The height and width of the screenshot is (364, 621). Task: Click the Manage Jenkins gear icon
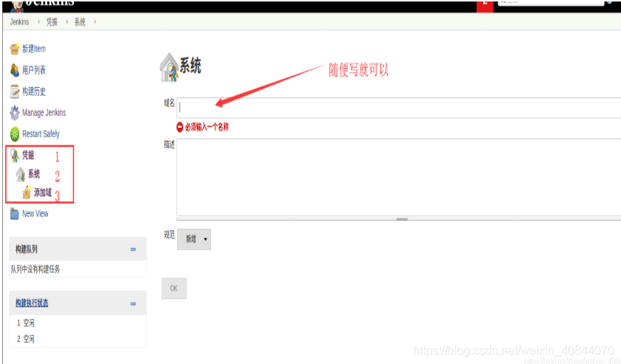[15, 113]
